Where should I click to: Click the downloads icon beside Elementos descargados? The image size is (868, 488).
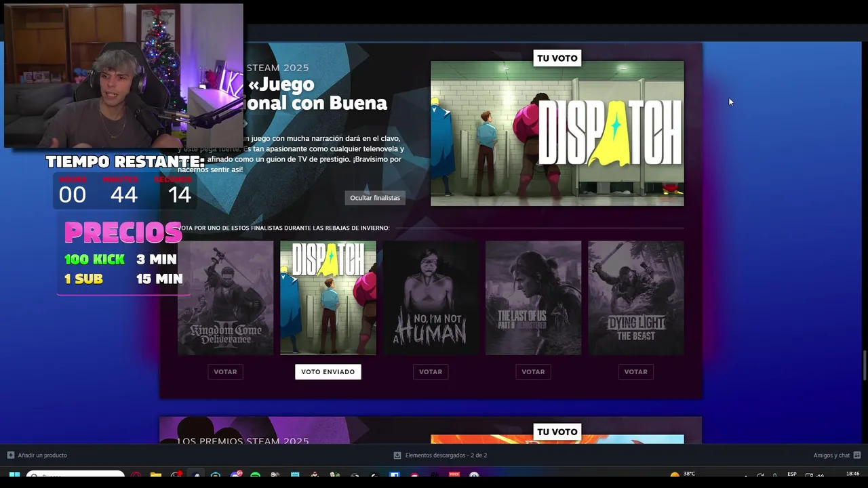pyautogui.click(x=397, y=455)
